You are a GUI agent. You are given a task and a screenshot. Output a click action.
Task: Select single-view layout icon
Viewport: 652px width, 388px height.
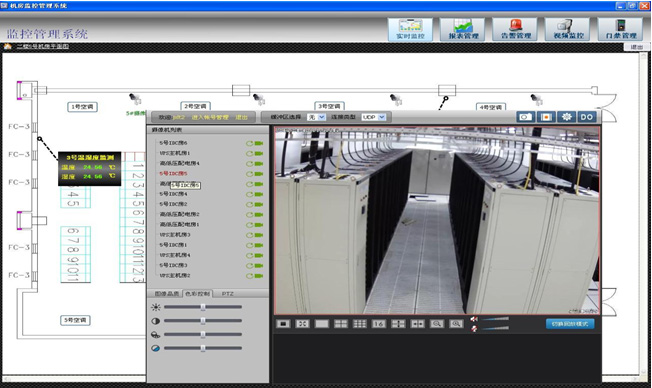(321, 324)
